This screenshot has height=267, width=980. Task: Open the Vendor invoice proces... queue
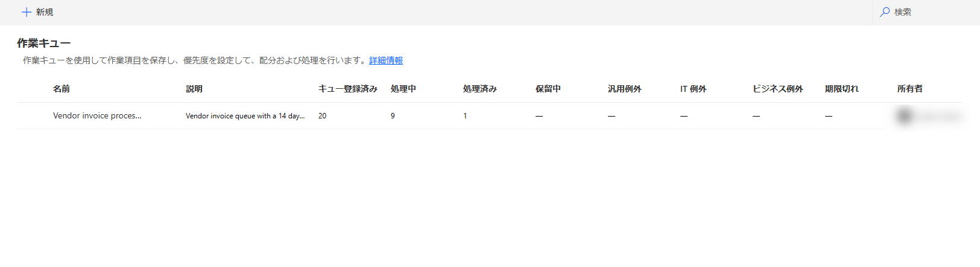click(97, 115)
